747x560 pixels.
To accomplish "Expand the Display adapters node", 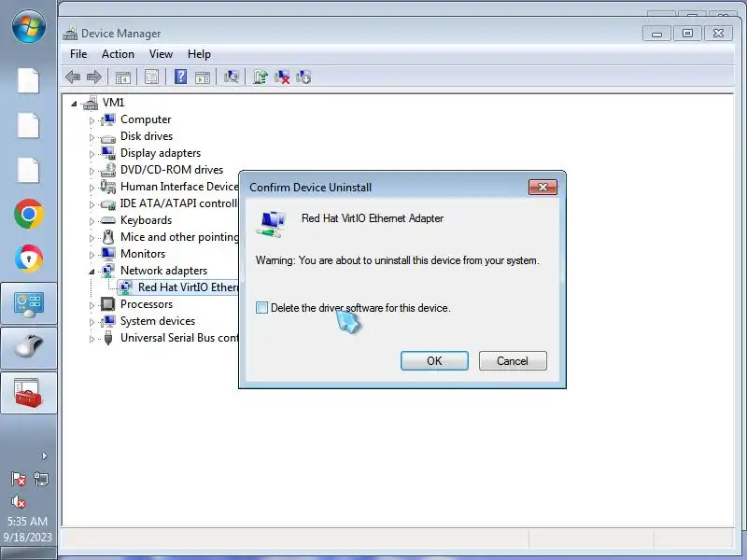I will [x=92, y=154].
